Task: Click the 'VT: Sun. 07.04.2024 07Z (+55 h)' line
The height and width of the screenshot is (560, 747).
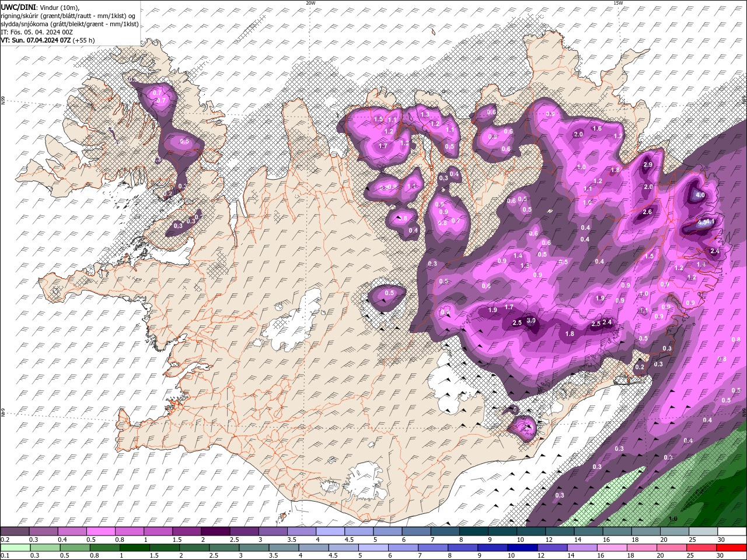Action: tap(48, 40)
